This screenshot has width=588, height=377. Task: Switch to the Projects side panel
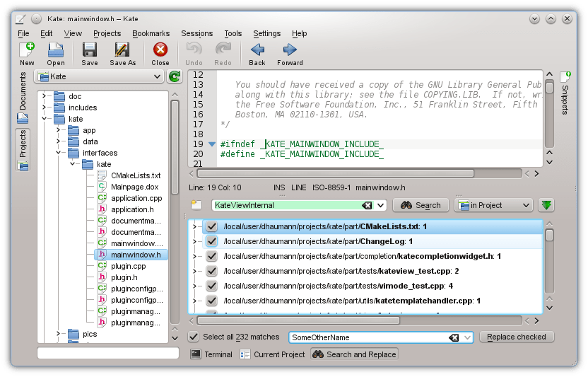[23, 150]
